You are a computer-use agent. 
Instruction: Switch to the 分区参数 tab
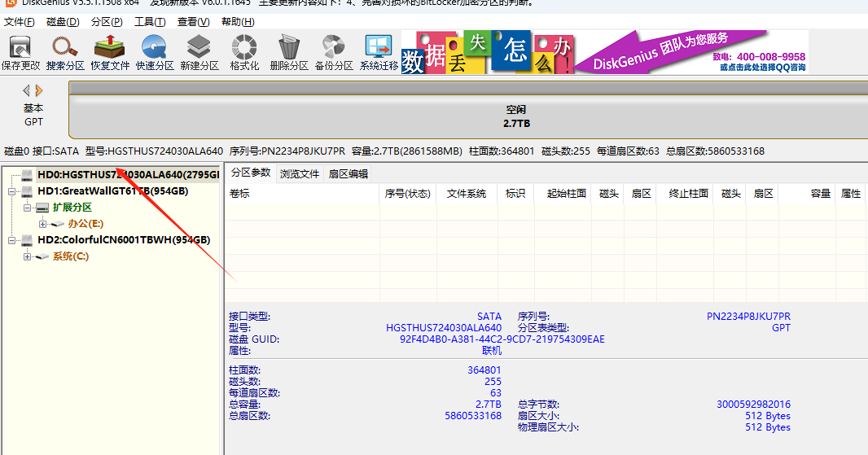coord(251,173)
